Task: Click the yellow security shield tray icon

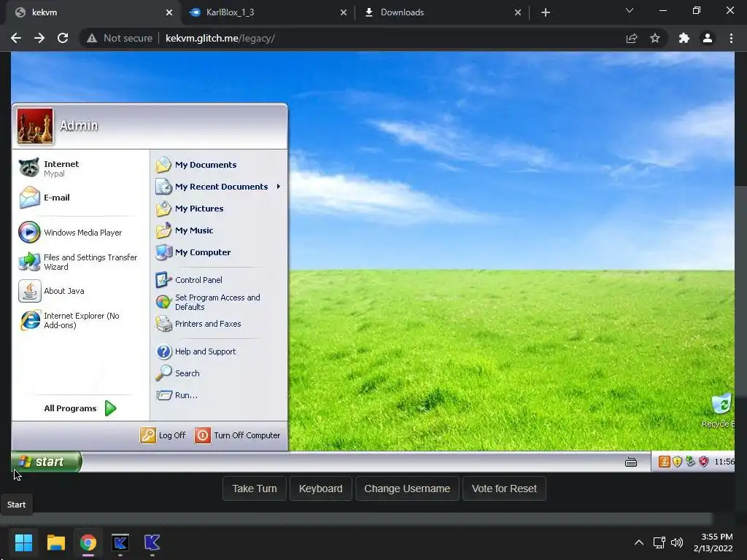Action: [x=677, y=462]
